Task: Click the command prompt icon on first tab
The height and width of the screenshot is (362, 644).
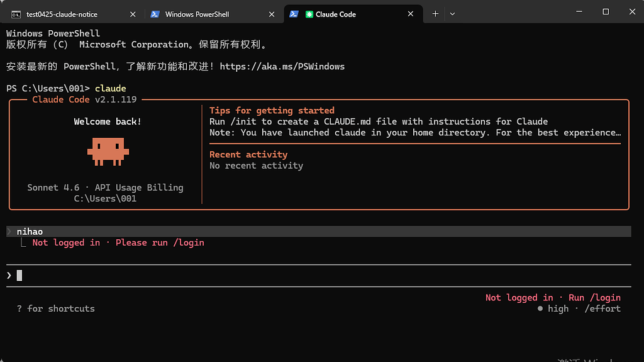Action: coord(16,14)
